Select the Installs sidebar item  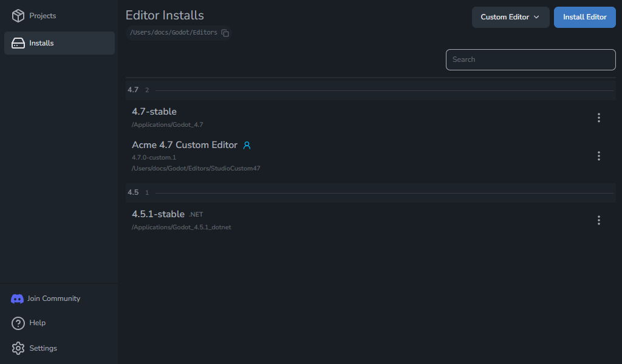[x=60, y=43]
